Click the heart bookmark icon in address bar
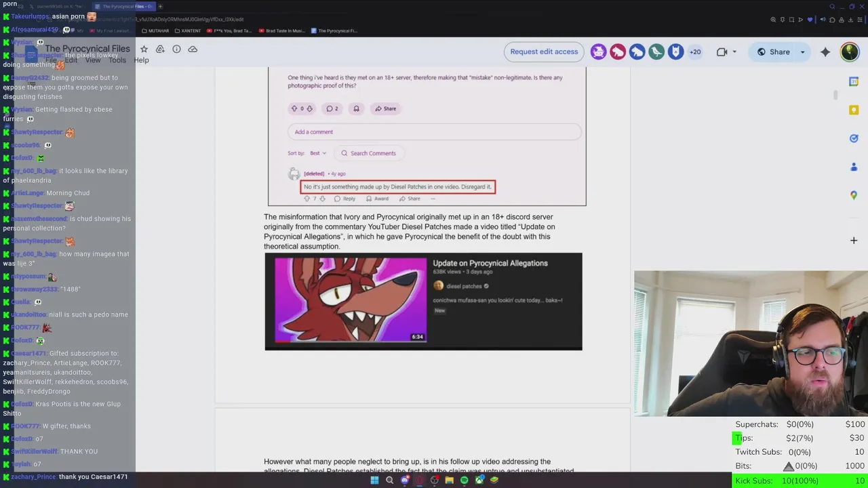The height and width of the screenshot is (488, 868). 810,20
